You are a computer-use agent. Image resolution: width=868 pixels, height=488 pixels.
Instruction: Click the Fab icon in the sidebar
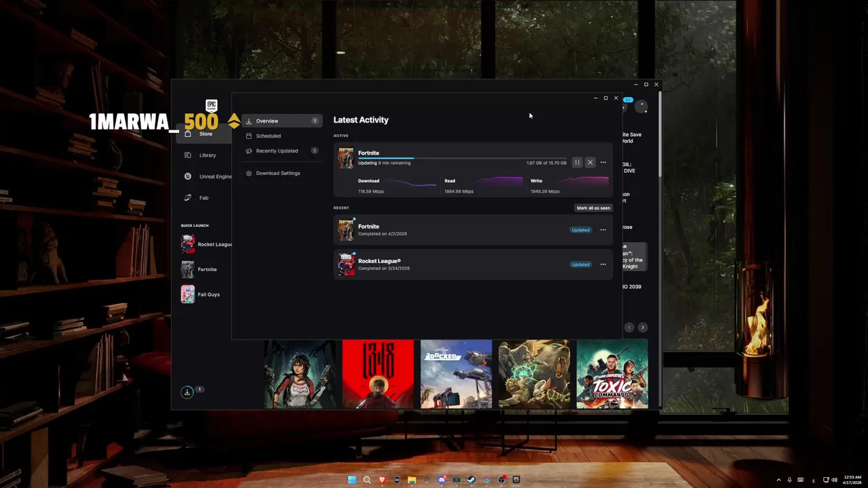[x=188, y=198]
